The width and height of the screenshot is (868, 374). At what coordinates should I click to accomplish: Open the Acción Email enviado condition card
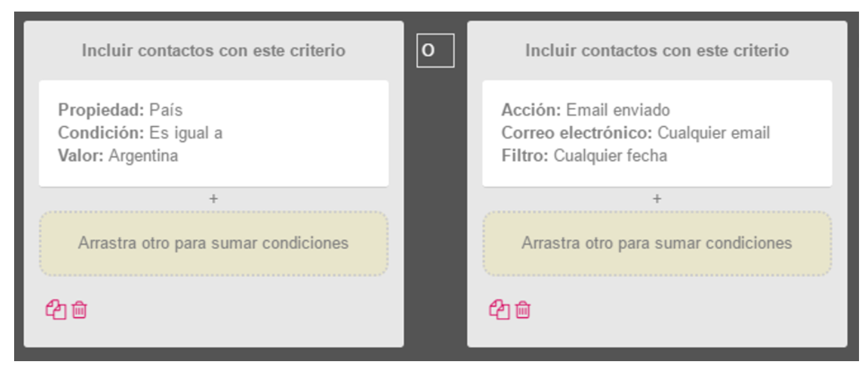pyautogui.click(x=657, y=134)
